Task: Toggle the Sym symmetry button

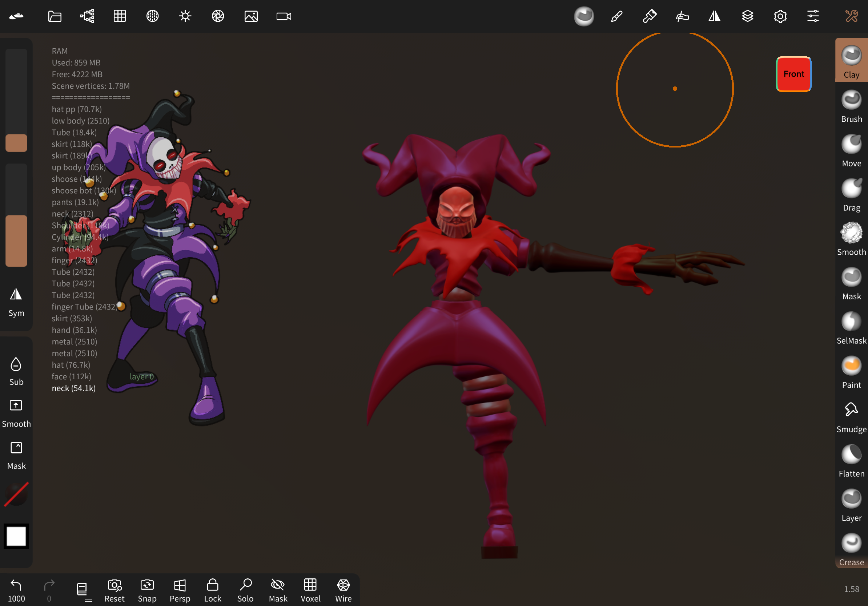Action: [x=16, y=302]
